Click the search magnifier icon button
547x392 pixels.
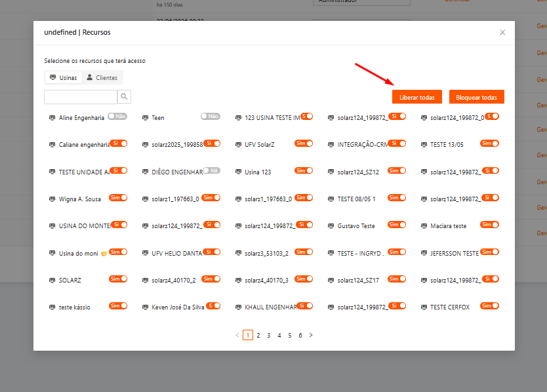coord(124,96)
